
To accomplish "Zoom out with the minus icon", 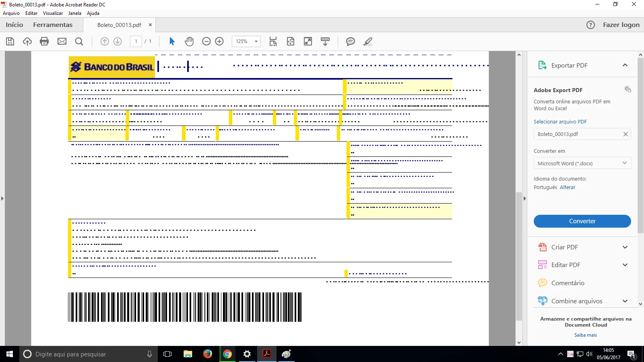I will [206, 41].
